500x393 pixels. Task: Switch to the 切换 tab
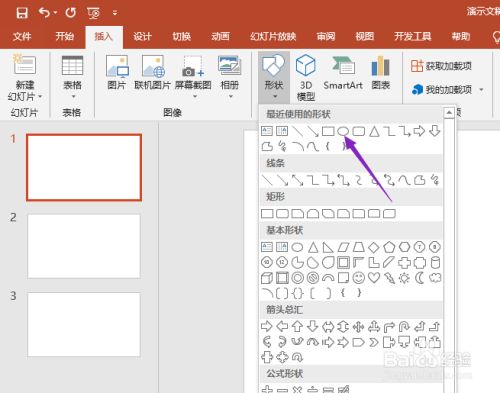181,36
